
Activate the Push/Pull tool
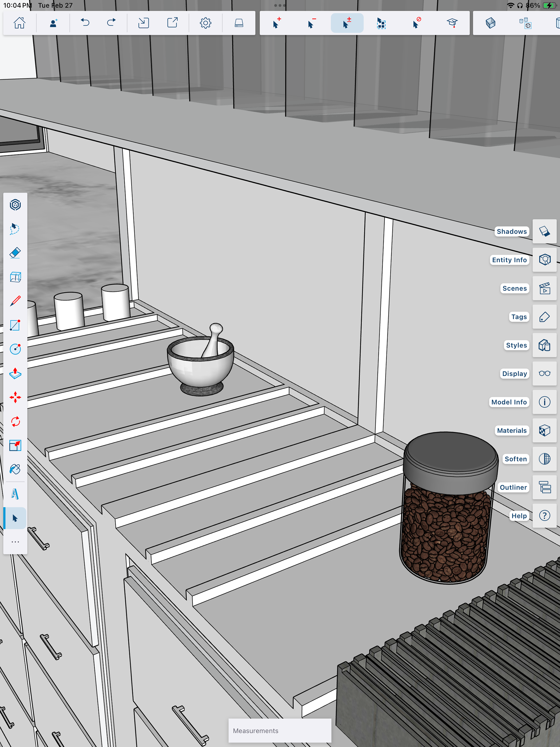15,373
